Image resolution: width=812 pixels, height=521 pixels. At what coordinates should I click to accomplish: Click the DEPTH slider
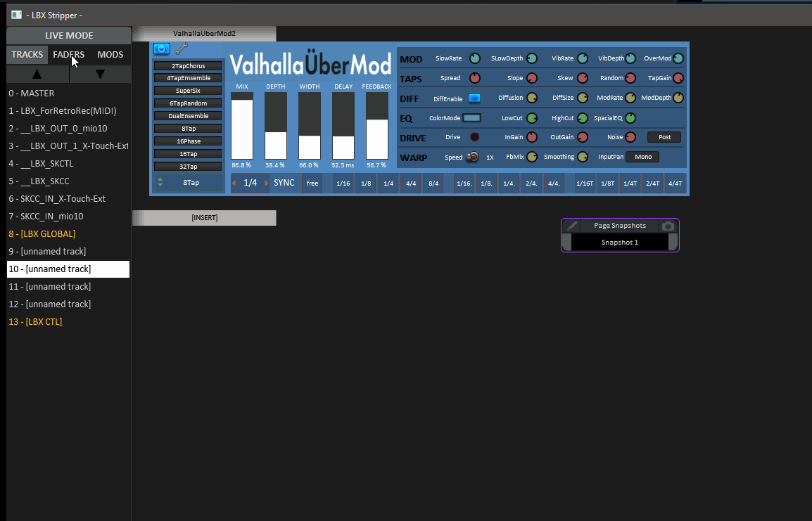(x=276, y=126)
